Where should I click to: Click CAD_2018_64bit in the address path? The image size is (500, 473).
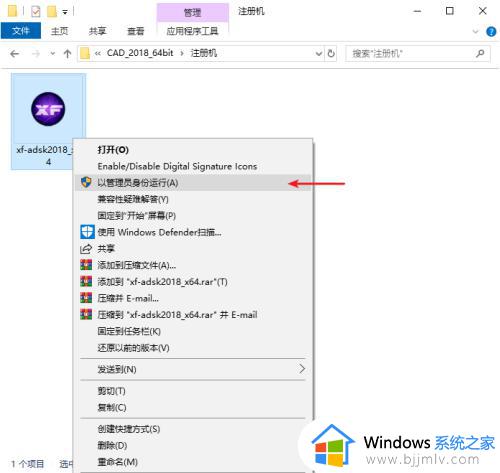click(140, 53)
